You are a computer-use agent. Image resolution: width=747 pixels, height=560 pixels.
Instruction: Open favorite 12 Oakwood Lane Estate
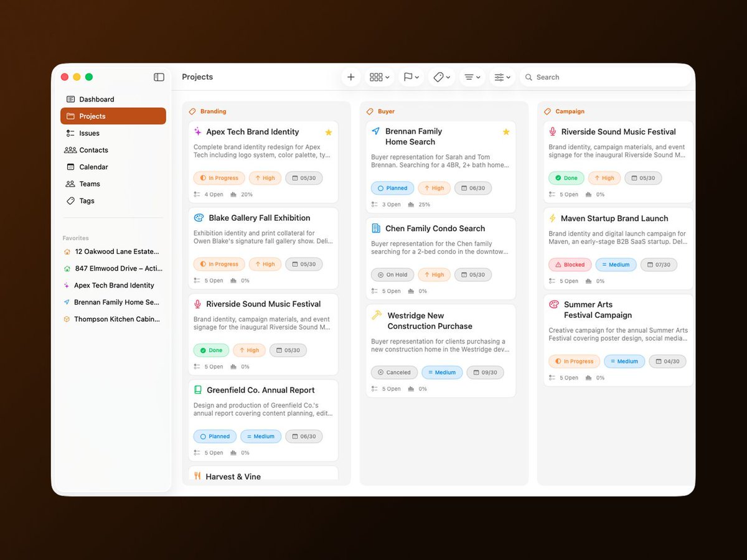pos(112,251)
